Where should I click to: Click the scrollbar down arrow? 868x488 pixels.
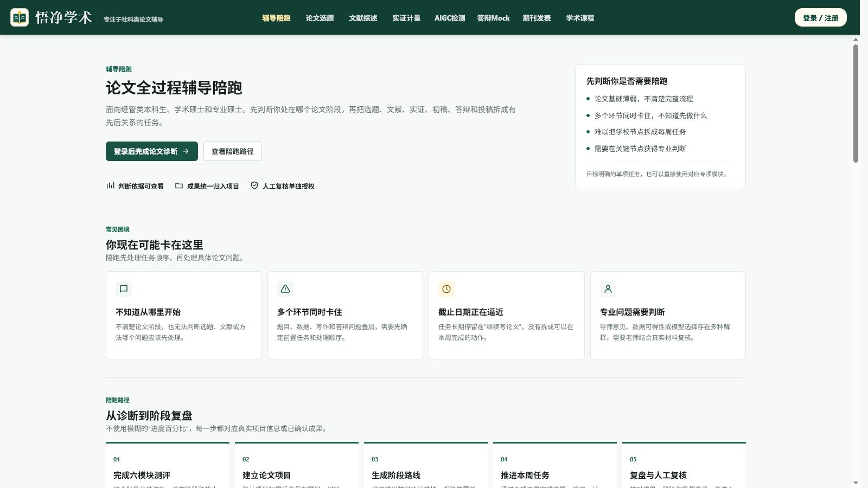tap(856, 483)
